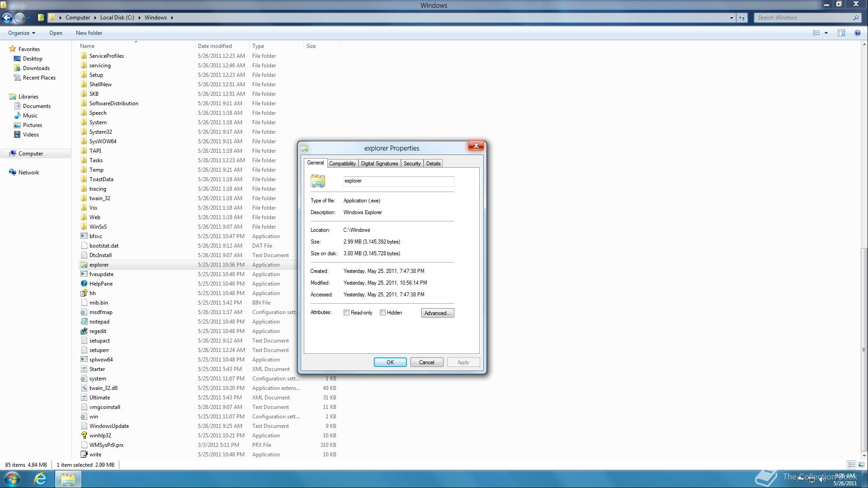Click the HelpPane file icon
The image size is (868, 488).
point(84,284)
